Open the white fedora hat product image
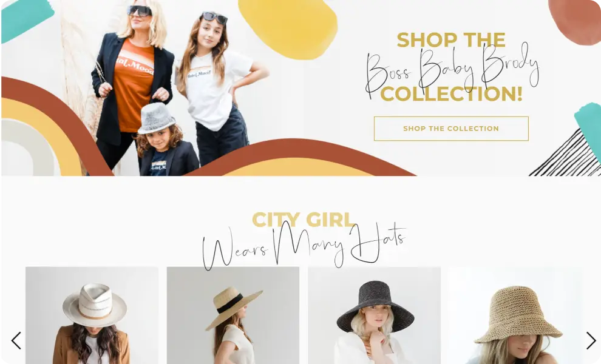Screen dimensions: 601x364 pyautogui.click(x=92, y=315)
